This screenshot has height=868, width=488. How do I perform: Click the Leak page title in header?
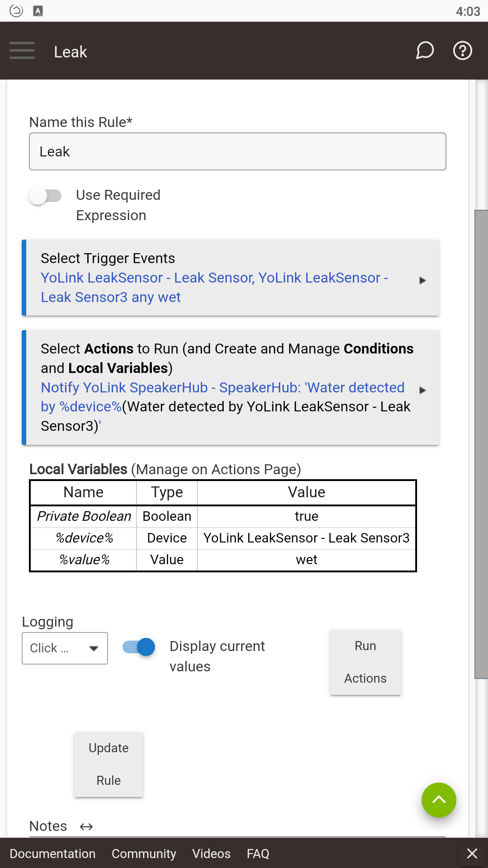coord(70,52)
